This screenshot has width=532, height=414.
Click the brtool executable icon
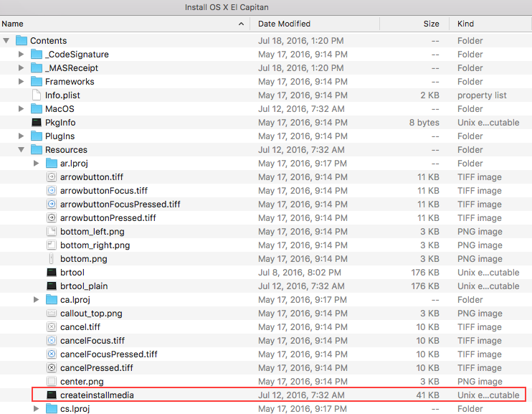[51, 272]
